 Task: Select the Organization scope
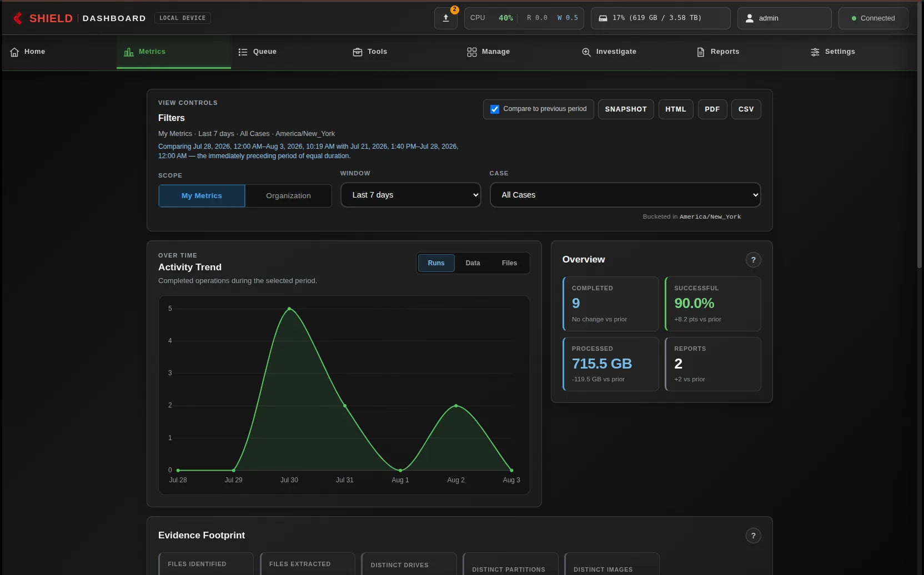(288, 196)
